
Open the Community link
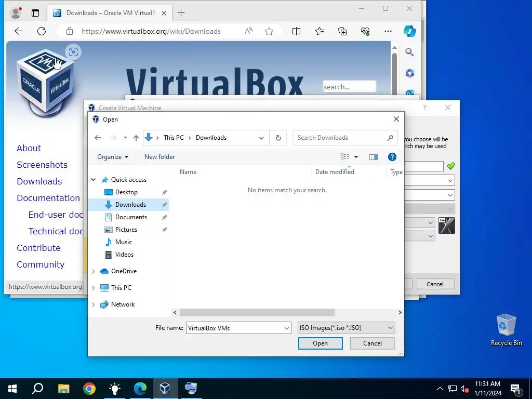pyautogui.click(x=41, y=264)
